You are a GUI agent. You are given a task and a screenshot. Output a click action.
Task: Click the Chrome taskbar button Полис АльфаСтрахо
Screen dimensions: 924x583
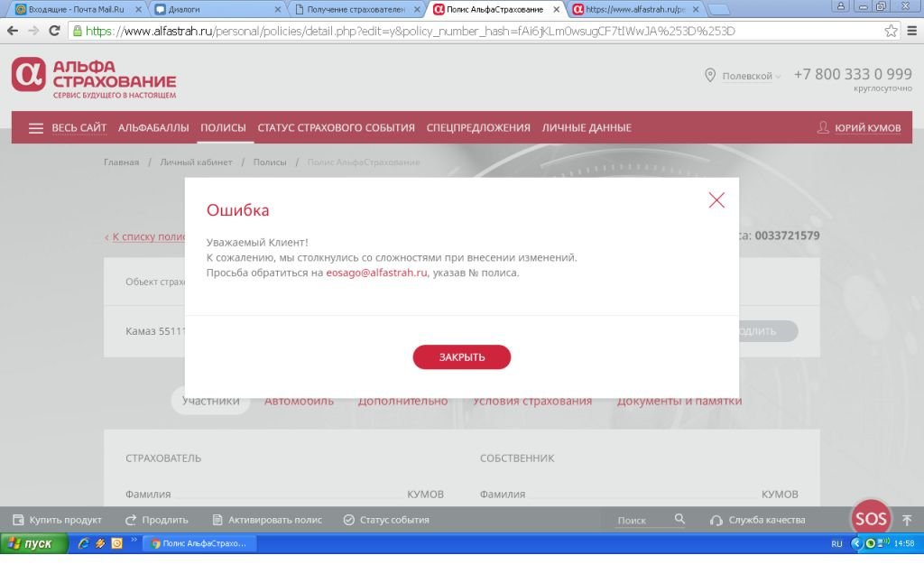(200, 543)
